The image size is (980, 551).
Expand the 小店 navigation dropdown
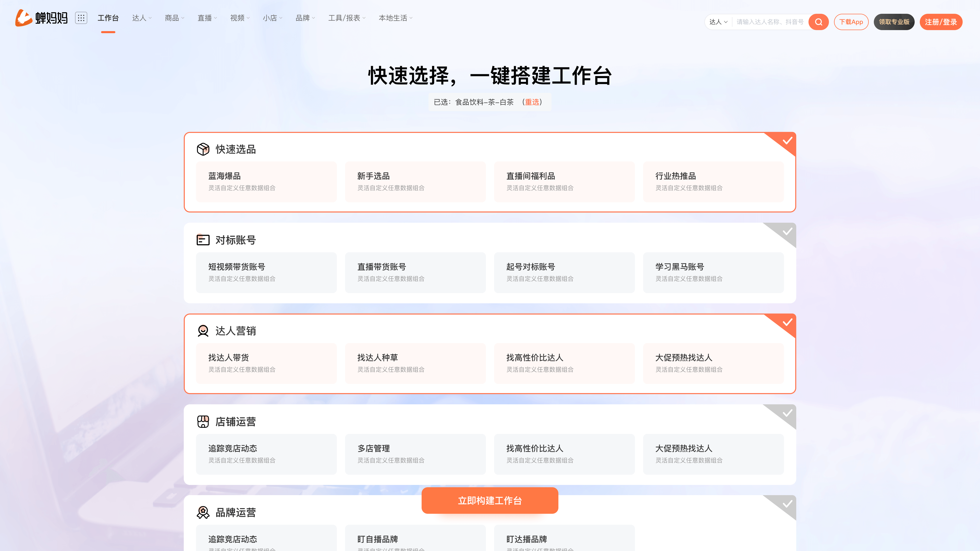point(273,18)
